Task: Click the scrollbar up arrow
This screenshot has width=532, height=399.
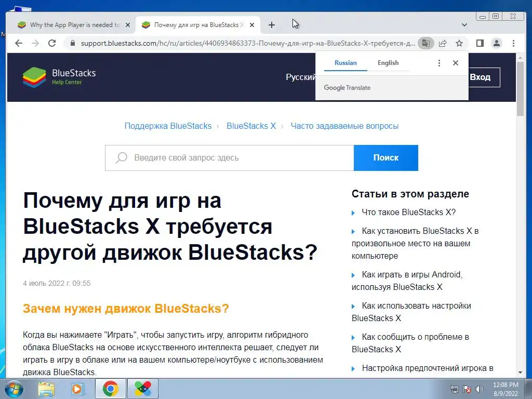Action: pos(520,58)
